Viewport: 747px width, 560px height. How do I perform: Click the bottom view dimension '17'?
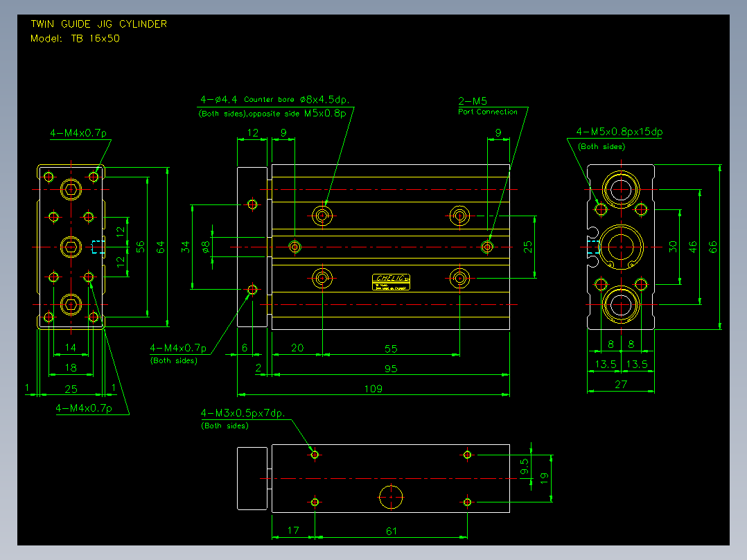tap(293, 530)
